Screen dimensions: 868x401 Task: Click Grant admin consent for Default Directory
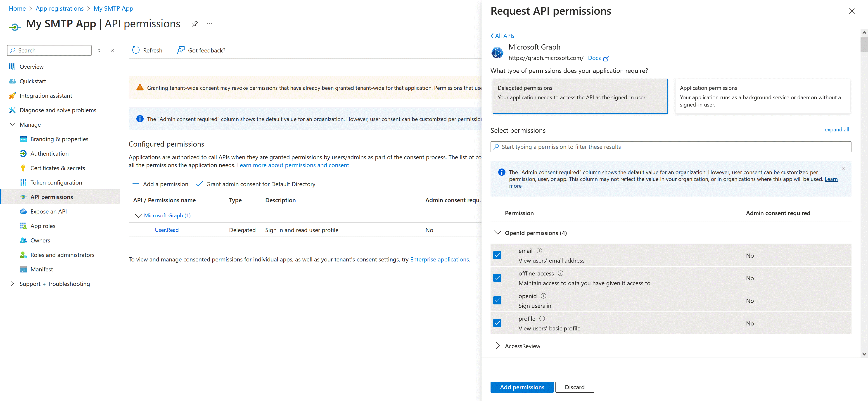pos(255,184)
